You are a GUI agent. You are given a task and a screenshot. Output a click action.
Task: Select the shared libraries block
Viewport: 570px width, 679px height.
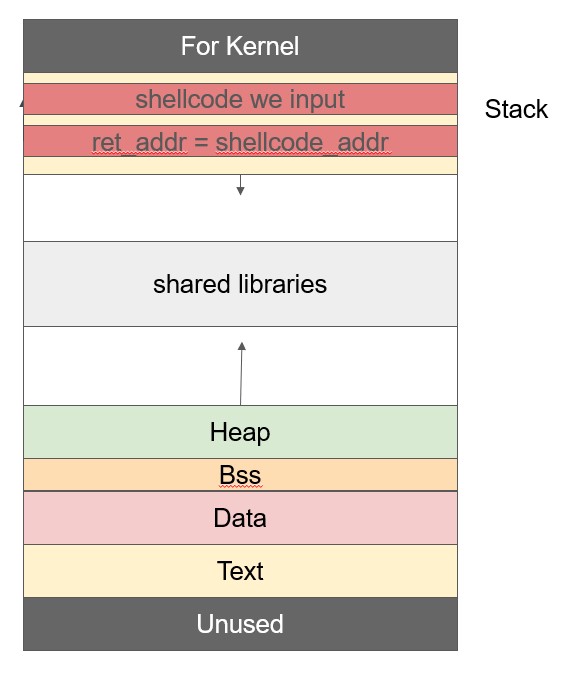[240, 284]
